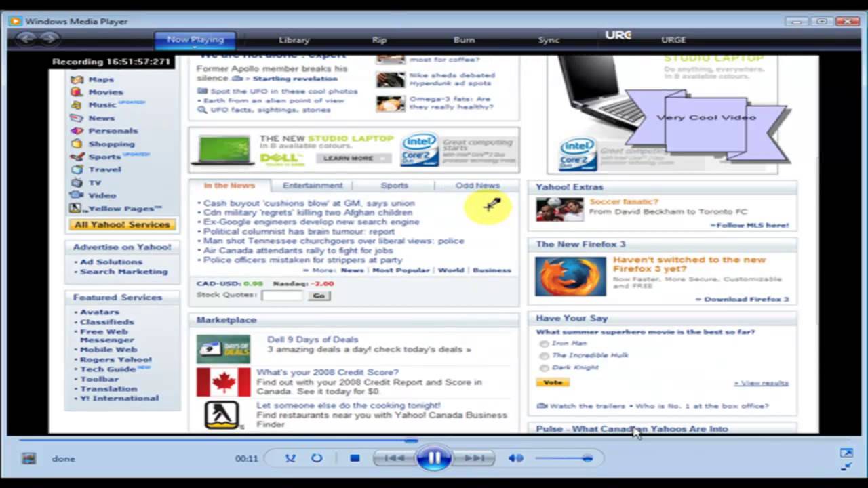Open the Sync tab
This screenshot has width=868, height=488.
click(x=549, y=40)
